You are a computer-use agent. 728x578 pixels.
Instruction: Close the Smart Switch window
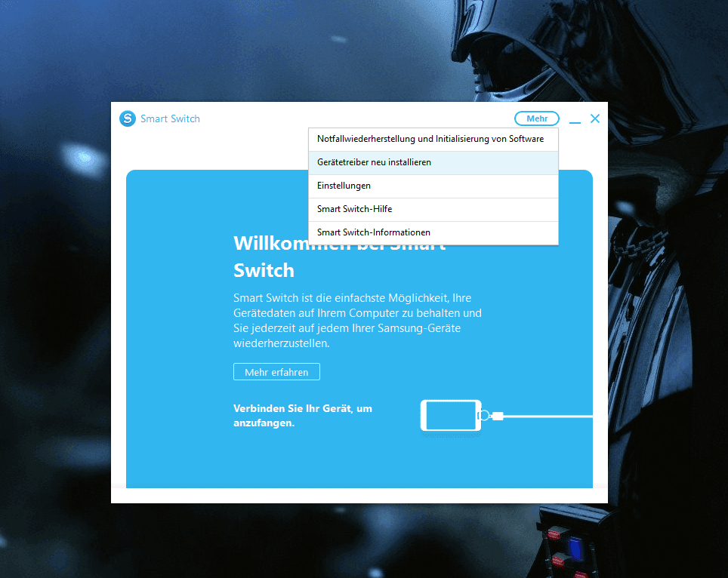[595, 118]
